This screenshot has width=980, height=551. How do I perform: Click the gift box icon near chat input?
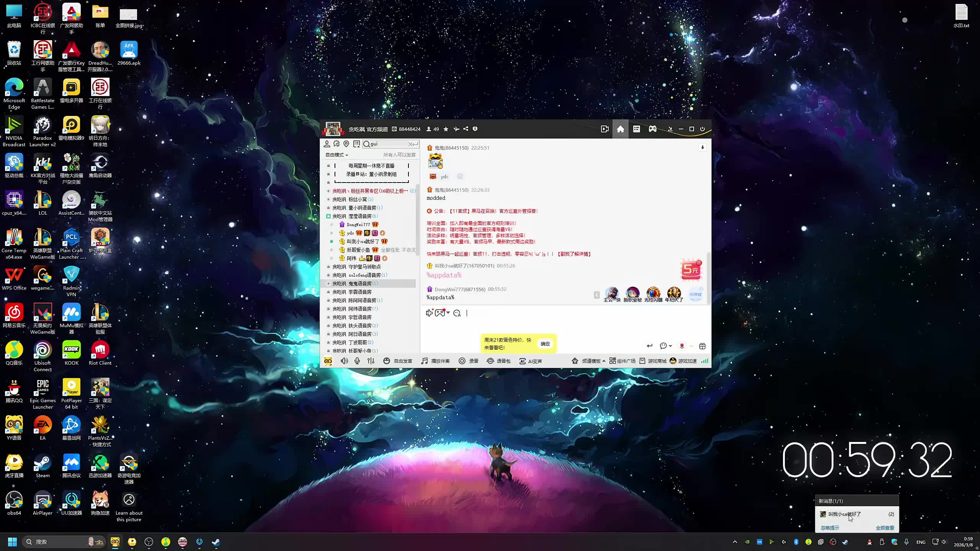(x=702, y=346)
